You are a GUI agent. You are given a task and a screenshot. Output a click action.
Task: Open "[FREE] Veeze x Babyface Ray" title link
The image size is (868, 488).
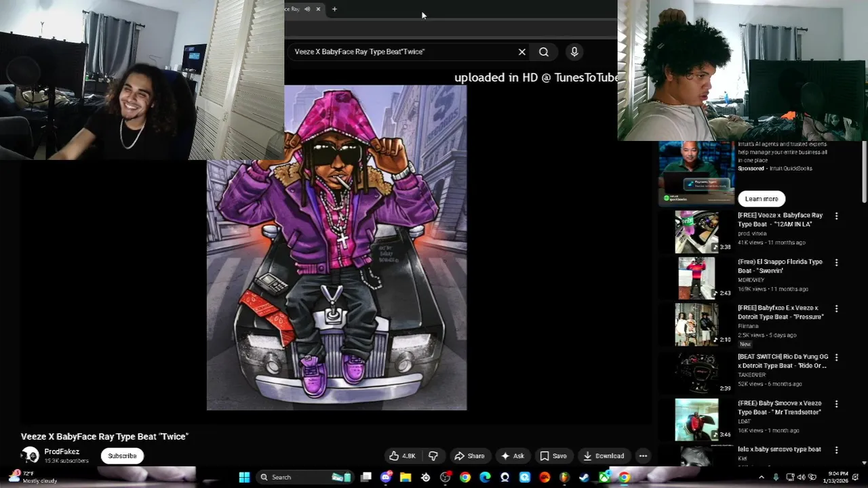click(780, 220)
